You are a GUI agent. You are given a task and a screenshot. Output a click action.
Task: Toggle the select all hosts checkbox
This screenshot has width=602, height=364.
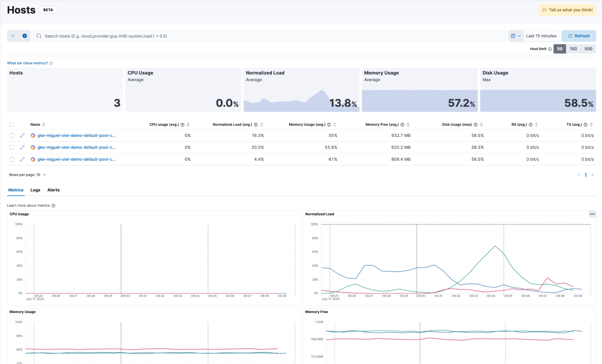[12, 125]
